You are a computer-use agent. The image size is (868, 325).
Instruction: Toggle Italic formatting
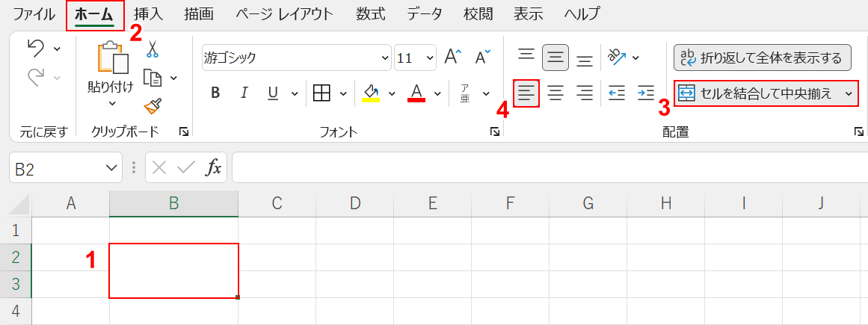pos(244,93)
